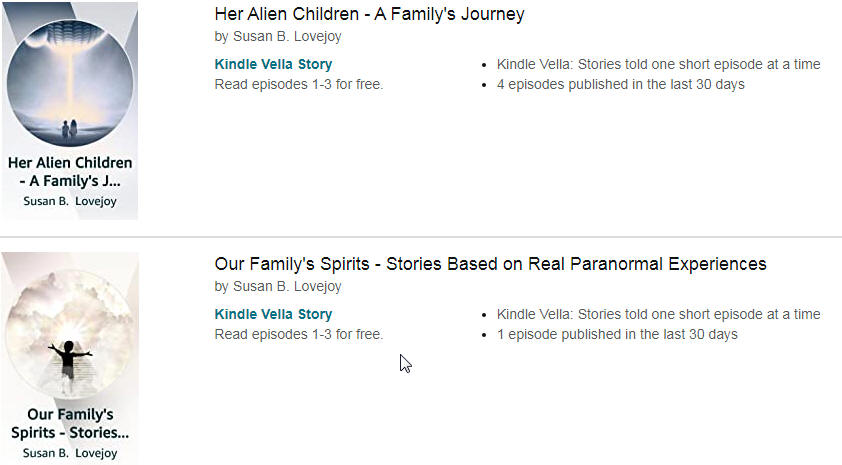
Task: Click the "1 episode published" bullet text
Action: pos(617,334)
